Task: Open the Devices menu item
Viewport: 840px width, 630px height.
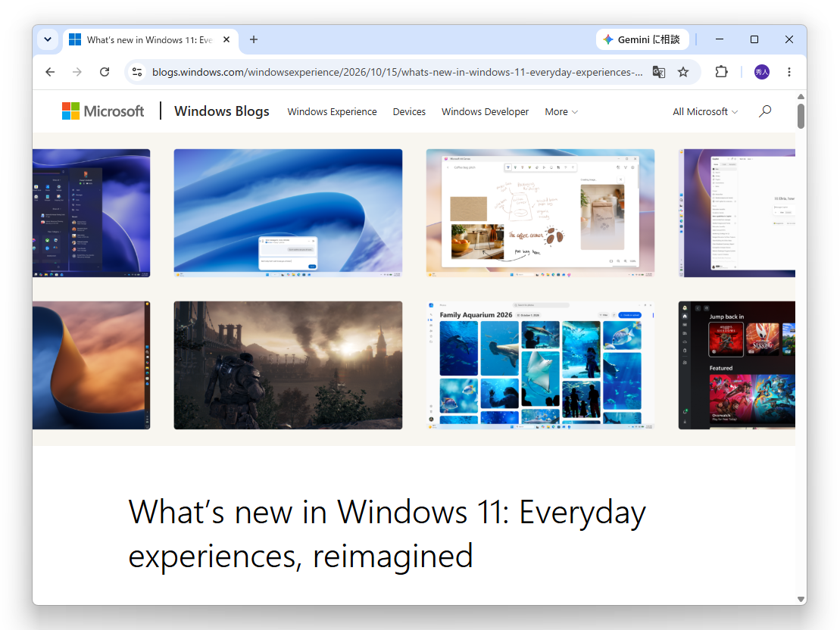Action: (x=409, y=111)
